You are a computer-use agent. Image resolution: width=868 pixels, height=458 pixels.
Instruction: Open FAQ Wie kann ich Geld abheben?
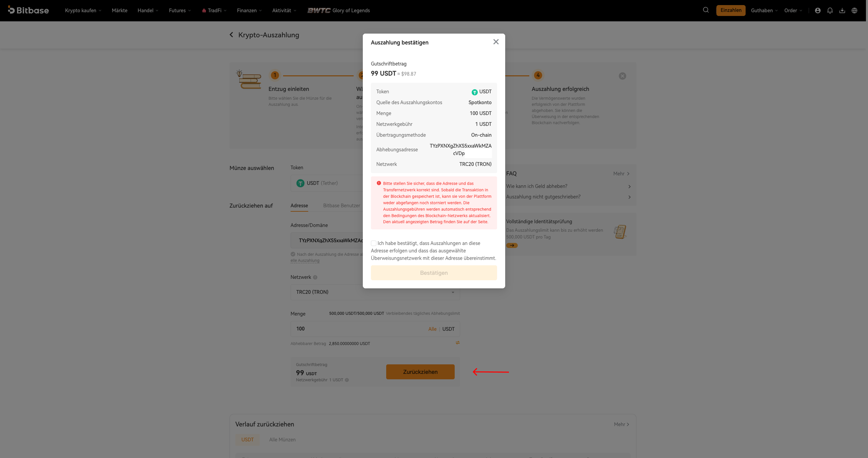pos(568,186)
